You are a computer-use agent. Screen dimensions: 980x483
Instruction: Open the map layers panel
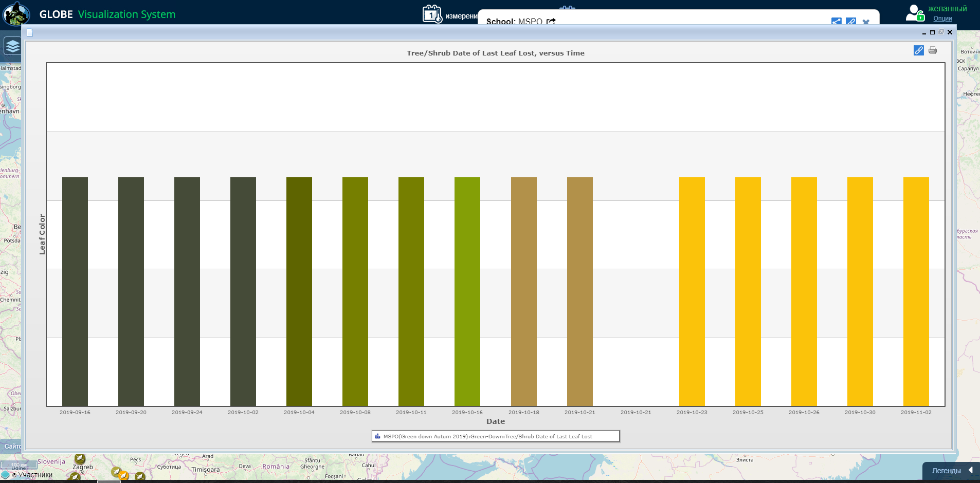click(x=12, y=46)
